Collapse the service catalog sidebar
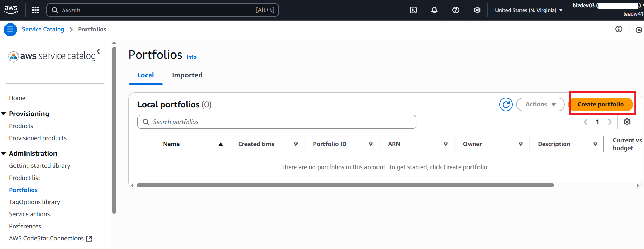This screenshot has height=249, width=644. [99, 51]
